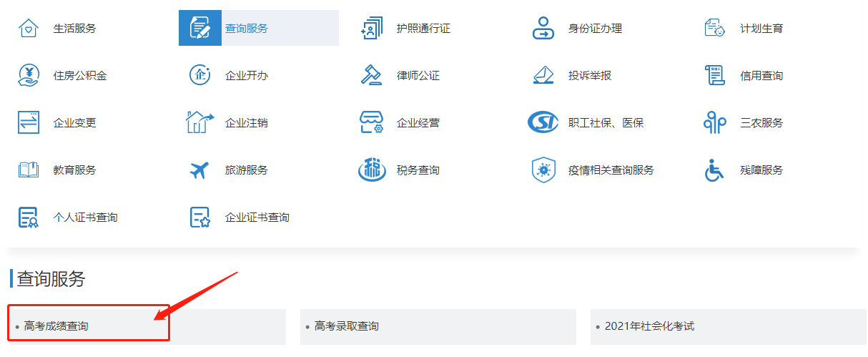
Task: Open the 企业开办 category
Action: [246, 76]
